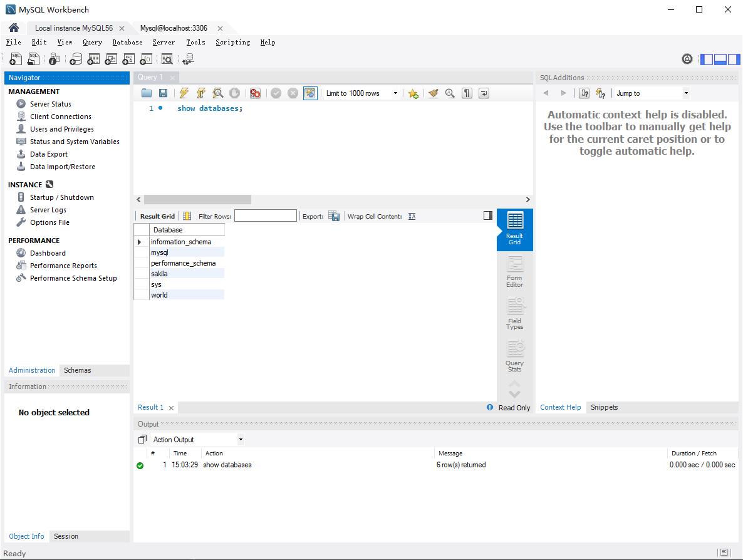Execute statement under cursor icon
743x560 pixels.
[201, 93]
